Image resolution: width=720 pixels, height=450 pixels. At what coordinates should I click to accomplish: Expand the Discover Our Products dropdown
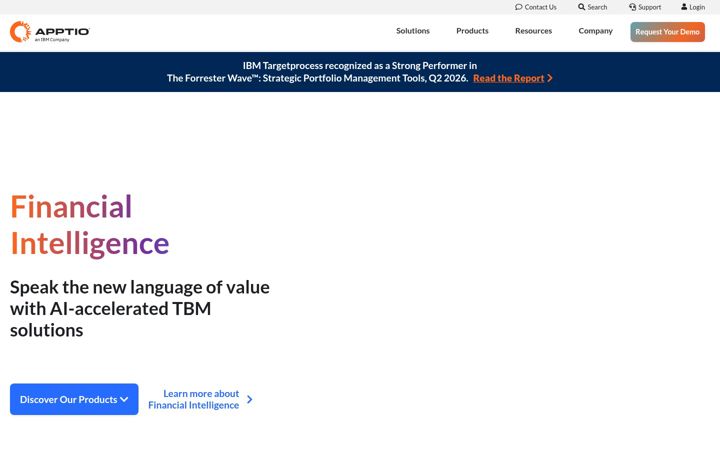74,399
